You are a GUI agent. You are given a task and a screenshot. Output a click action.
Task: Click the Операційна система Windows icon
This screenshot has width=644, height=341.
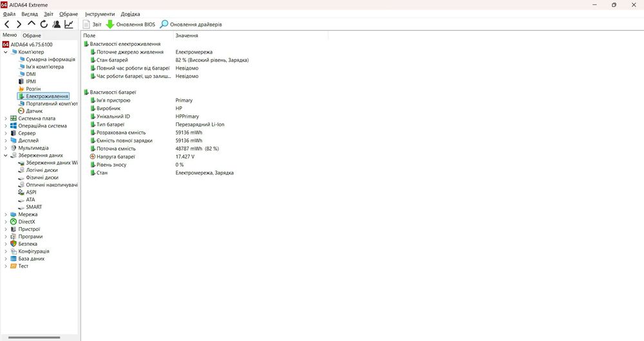click(14, 126)
